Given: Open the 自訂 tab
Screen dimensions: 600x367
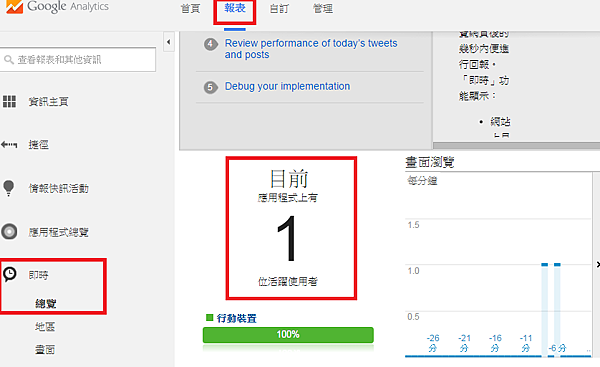Looking at the screenshot, I should coord(279,8).
